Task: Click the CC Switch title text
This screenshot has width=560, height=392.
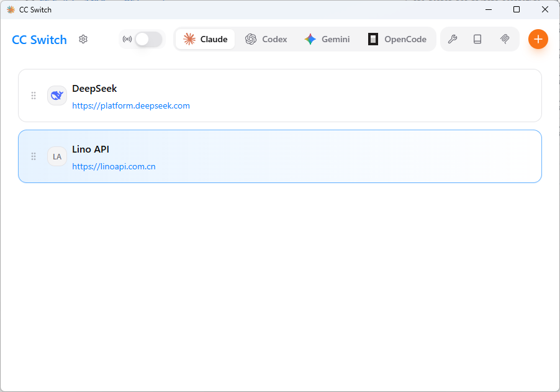Action: tap(39, 40)
